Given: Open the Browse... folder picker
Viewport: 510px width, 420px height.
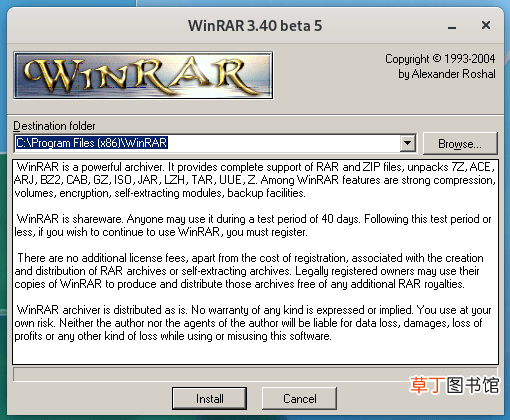Looking at the screenshot, I should tap(460, 144).
